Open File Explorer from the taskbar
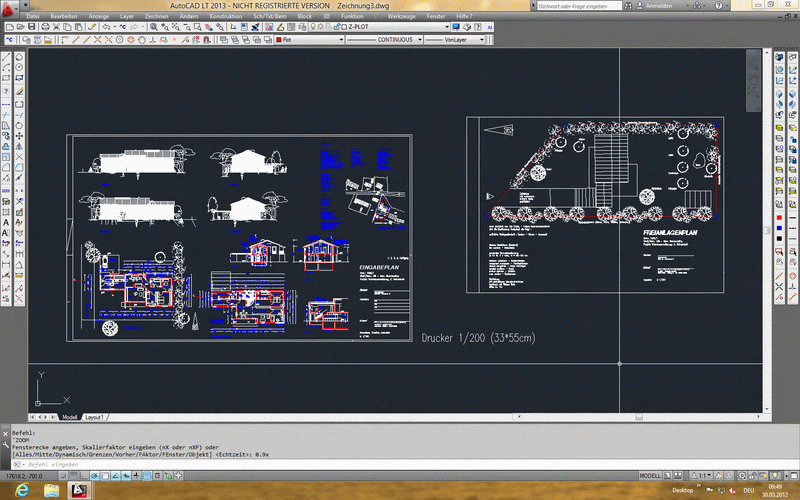Image resolution: width=800 pixels, height=500 pixels. tap(51, 490)
